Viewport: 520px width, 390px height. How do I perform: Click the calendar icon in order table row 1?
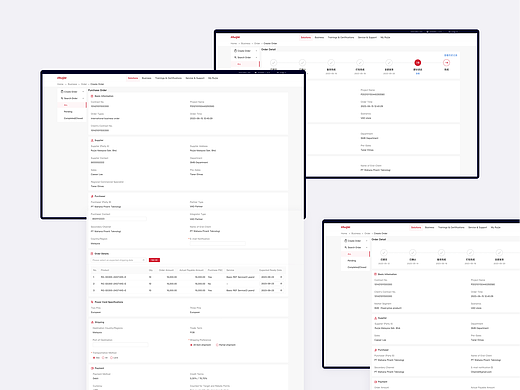pyautogui.click(x=281, y=277)
